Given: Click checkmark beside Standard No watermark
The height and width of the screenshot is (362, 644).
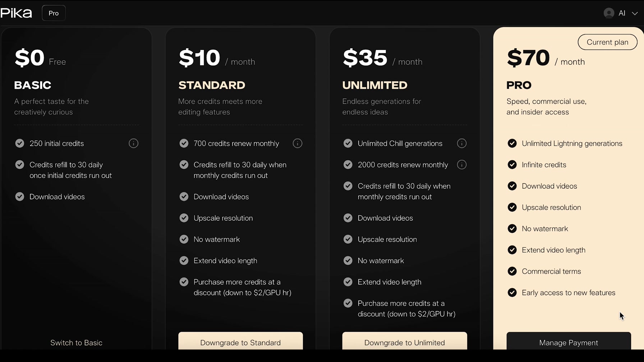Looking at the screenshot, I should coord(184,239).
